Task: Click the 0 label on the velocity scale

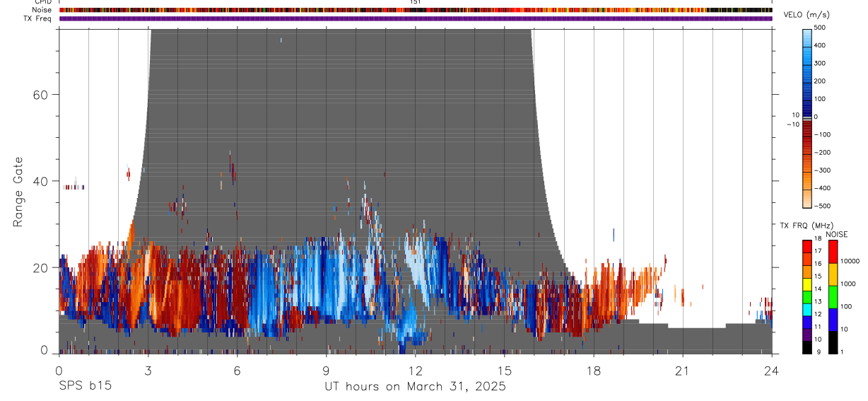Action: coord(816,117)
